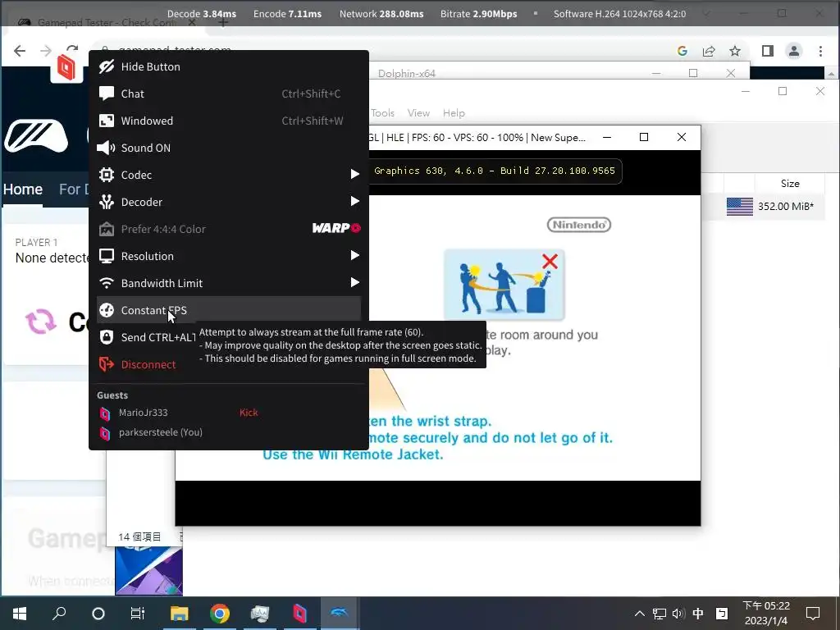The image size is (840, 630).
Task: Expand the Codec submenu arrow
Action: tap(354, 174)
